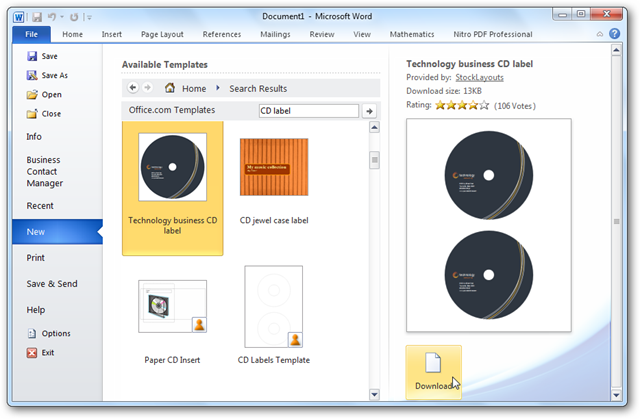Click the preview pane scrollbar thumb
This screenshot has width=640, height=419.
[x=616, y=222]
